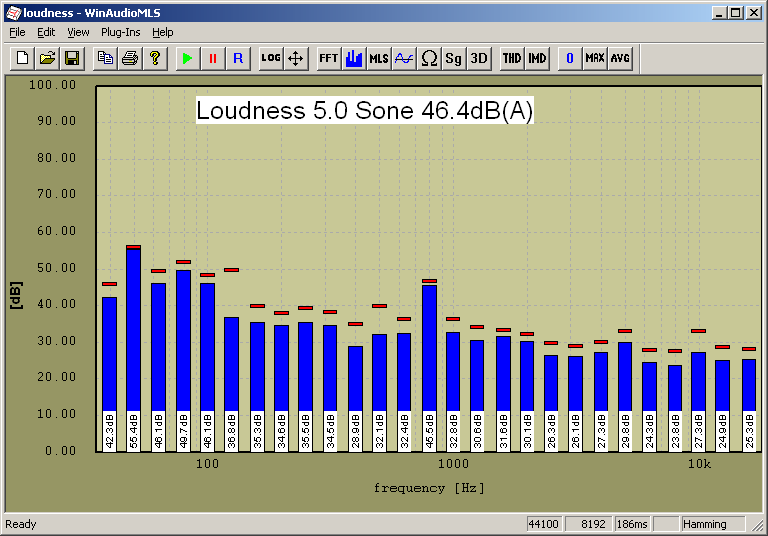Select the crosshair move tool
This screenshot has width=768, height=536.
pyautogui.click(x=296, y=58)
